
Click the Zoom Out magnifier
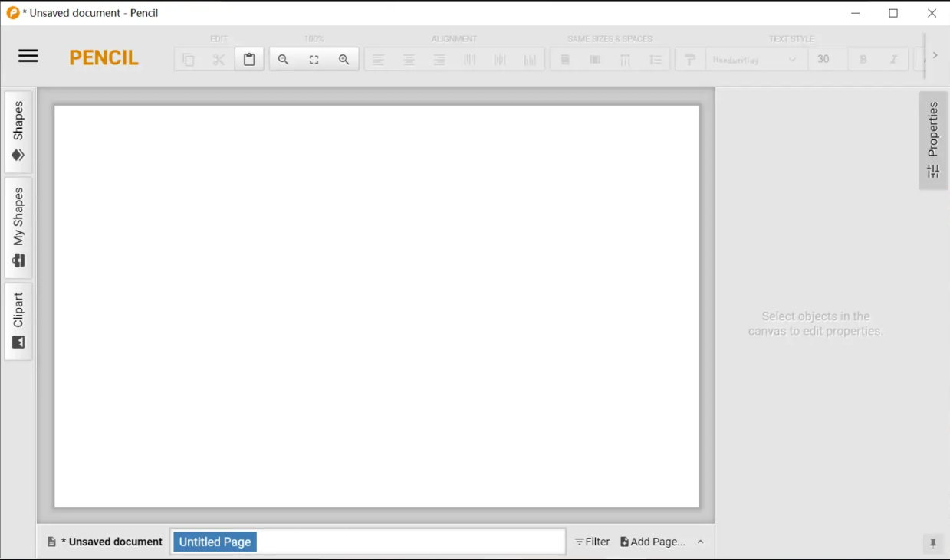(x=284, y=60)
